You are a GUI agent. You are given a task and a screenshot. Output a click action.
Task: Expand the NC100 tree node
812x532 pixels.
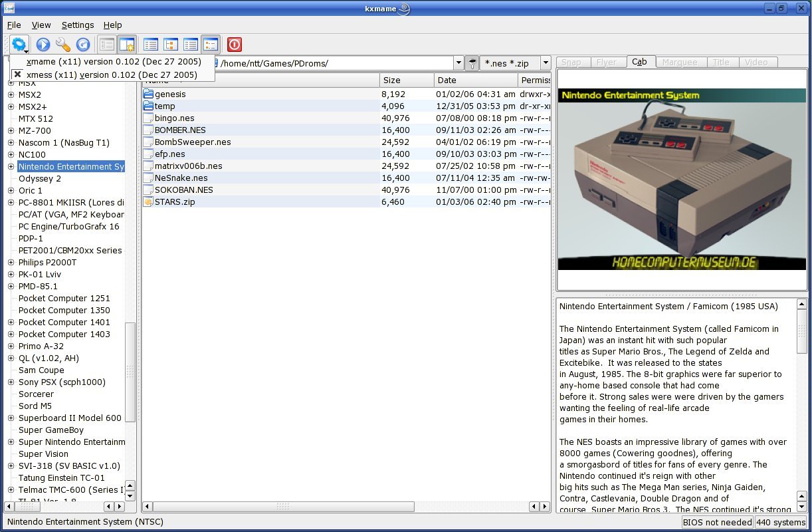11,155
